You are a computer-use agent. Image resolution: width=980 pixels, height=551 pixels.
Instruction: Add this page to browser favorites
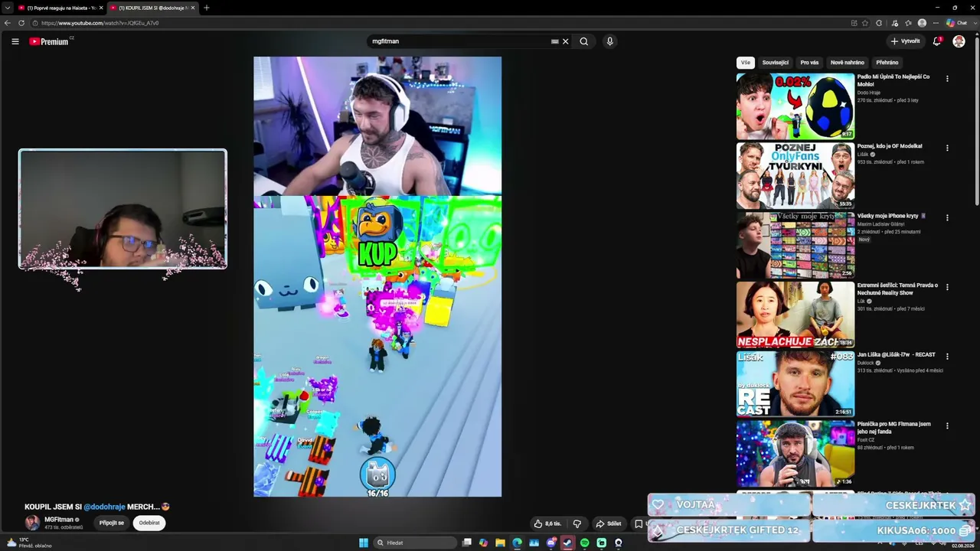pos(865,23)
